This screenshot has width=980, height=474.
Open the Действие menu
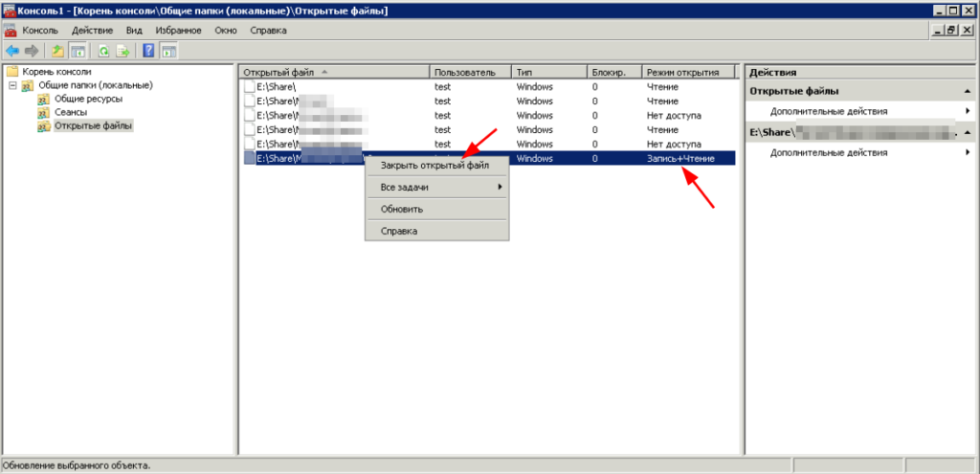click(x=93, y=30)
